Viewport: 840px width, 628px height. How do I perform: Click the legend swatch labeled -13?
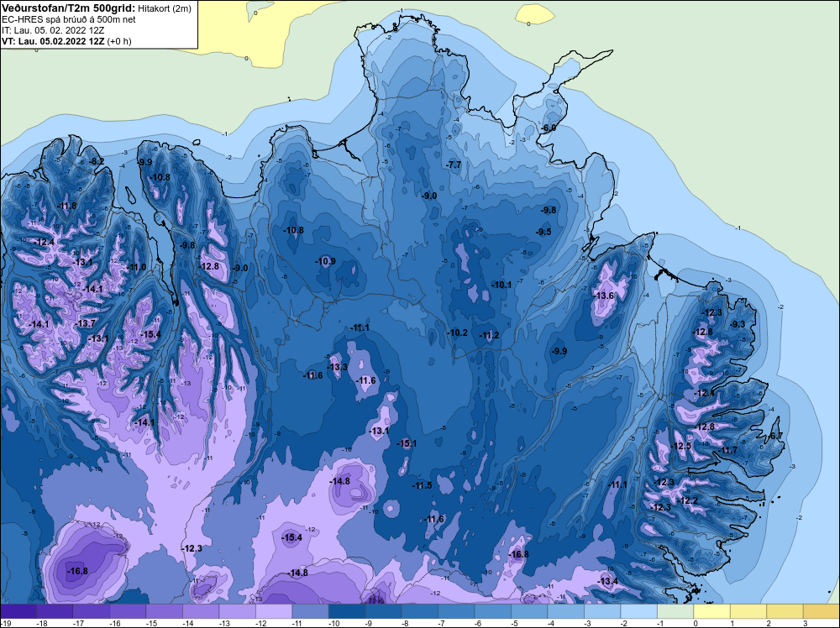(238, 612)
